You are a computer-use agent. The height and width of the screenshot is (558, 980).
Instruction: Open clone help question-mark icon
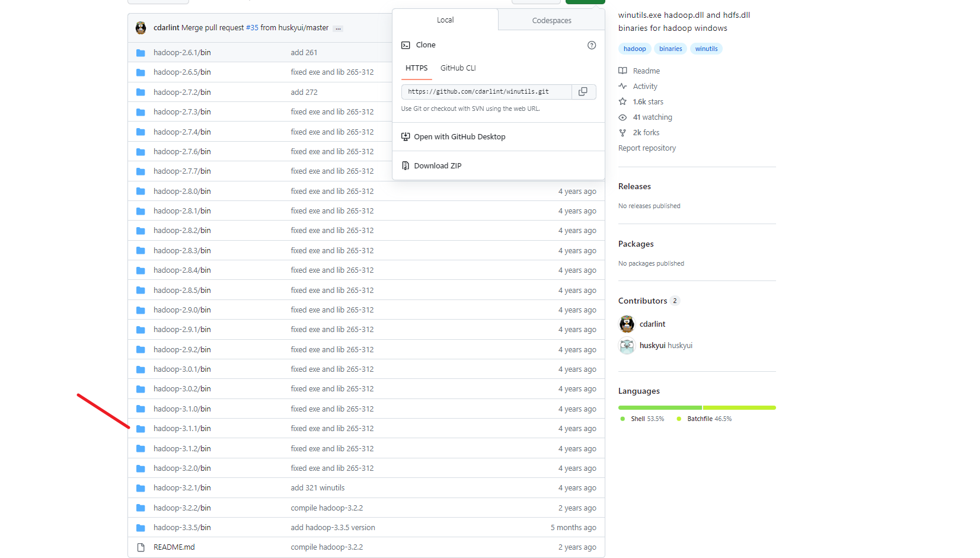pyautogui.click(x=592, y=45)
